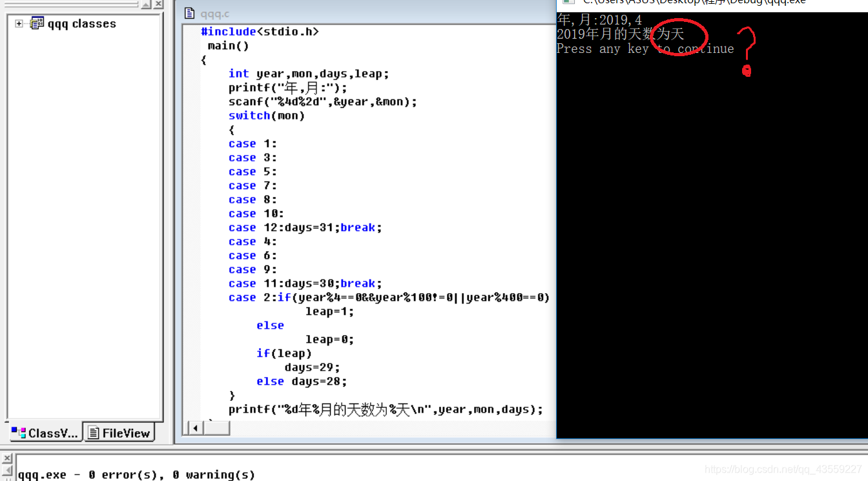Image resolution: width=868 pixels, height=481 pixels.
Task: Click console text 'Press any key to continue'
Action: click(645, 49)
